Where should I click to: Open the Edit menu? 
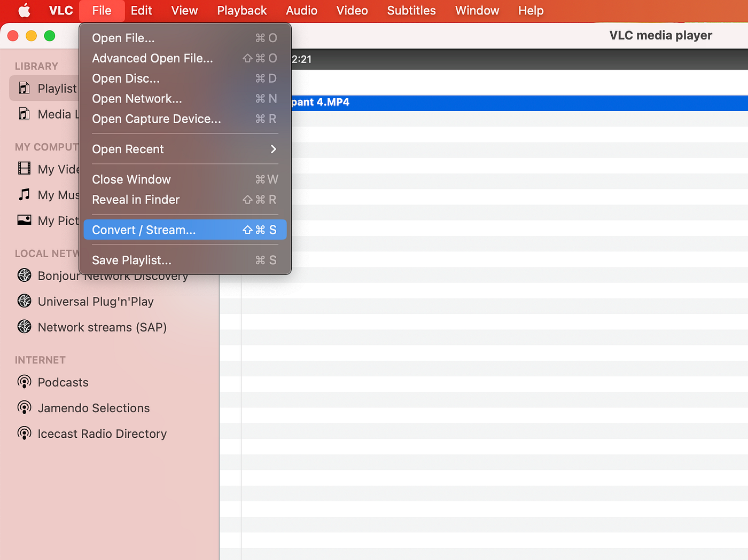click(x=142, y=11)
